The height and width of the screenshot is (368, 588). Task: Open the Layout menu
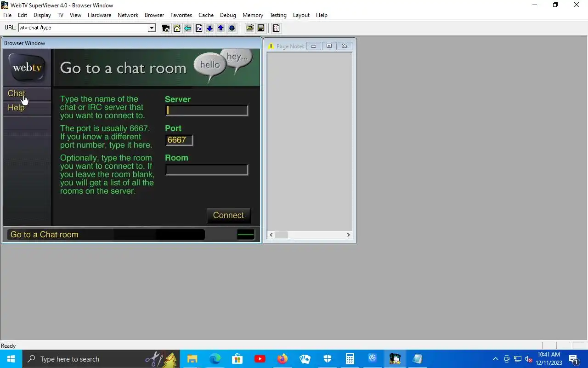coord(301,15)
